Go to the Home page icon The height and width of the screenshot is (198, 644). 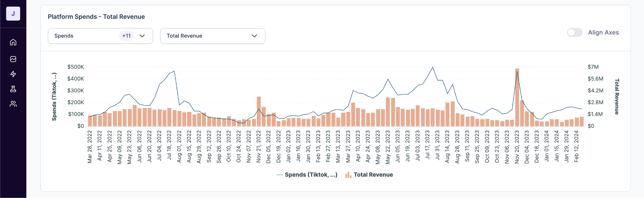[x=13, y=42]
